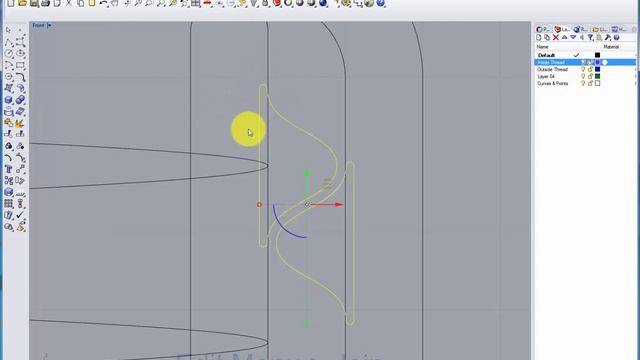Click the Help icon in Layers panel toolbar
Screen dimensions: 640x360
point(616,38)
